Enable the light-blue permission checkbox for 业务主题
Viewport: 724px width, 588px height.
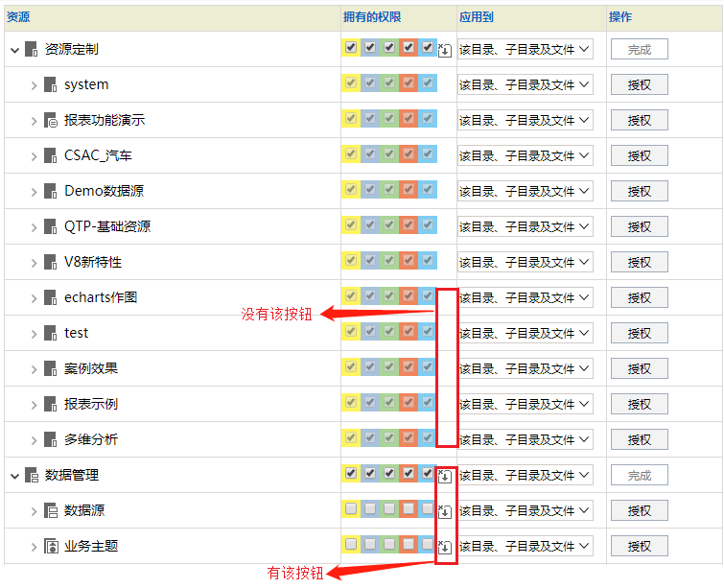coord(428,544)
